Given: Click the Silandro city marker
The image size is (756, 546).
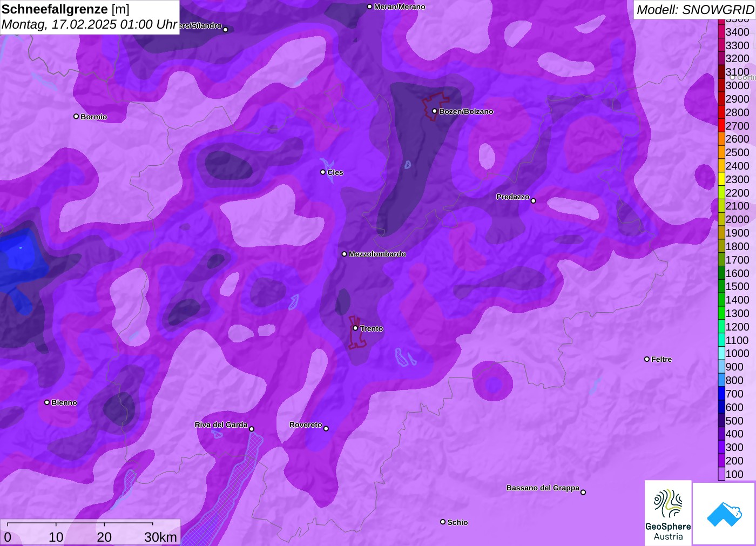Looking at the screenshot, I should coord(226,30).
